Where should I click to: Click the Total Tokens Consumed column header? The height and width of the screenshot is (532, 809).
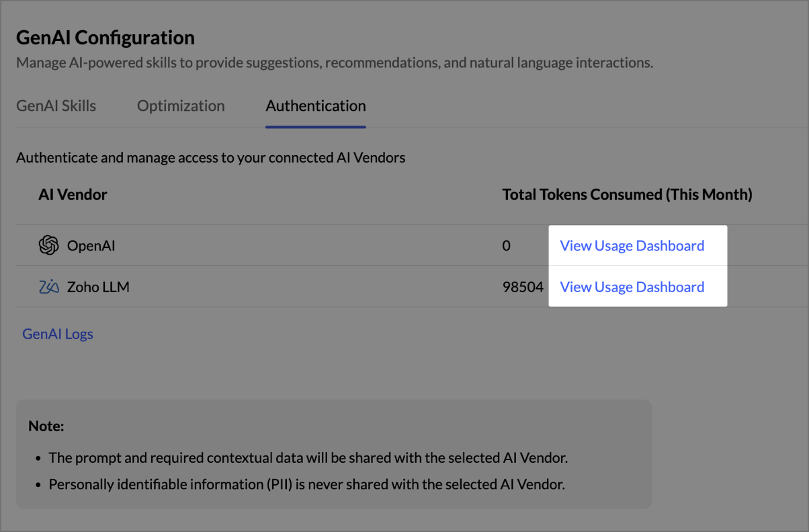tap(627, 195)
